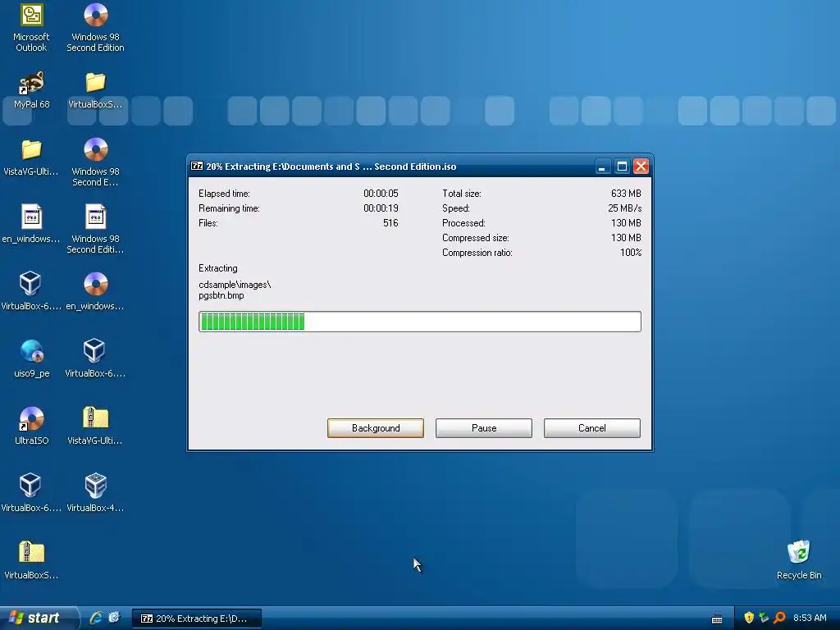Pause the extraction
840x630 pixels.
click(x=484, y=428)
